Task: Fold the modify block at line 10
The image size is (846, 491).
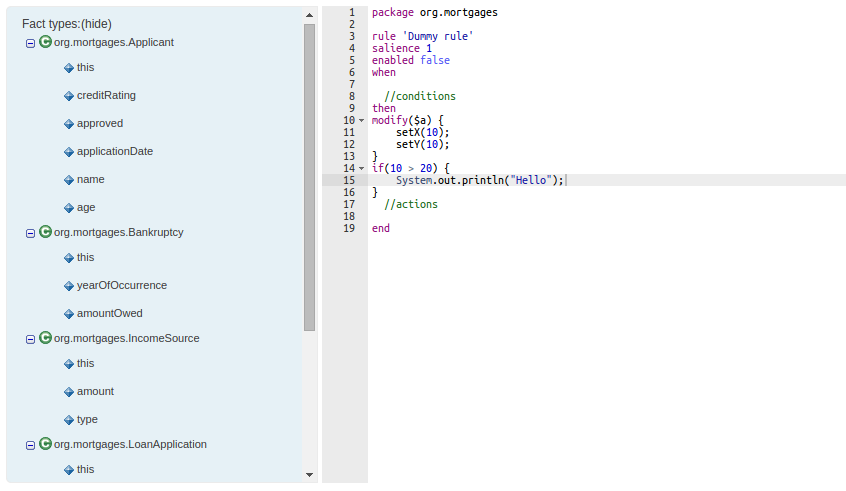Action: tap(361, 121)
